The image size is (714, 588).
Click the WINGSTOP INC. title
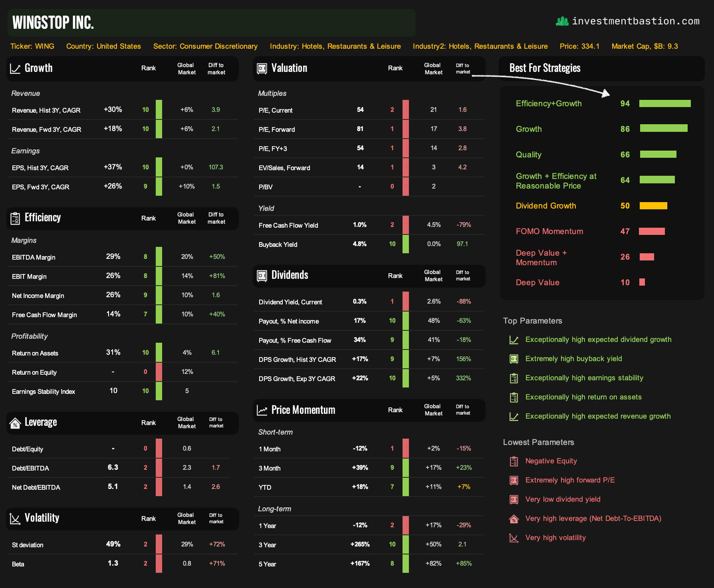(53, 22)
